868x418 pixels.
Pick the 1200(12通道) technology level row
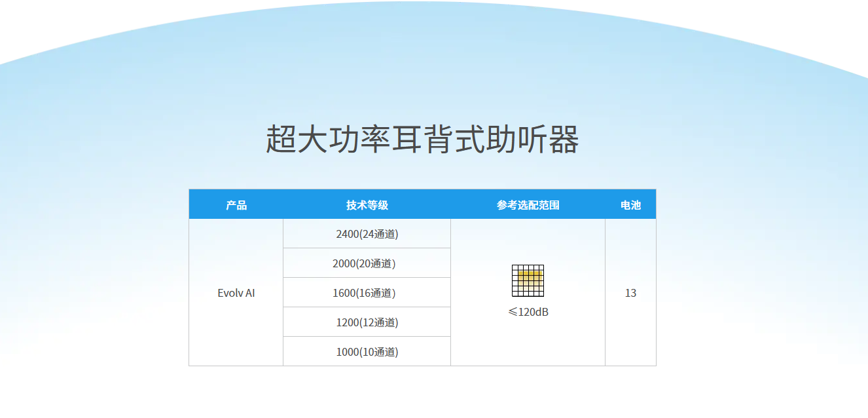367,322
